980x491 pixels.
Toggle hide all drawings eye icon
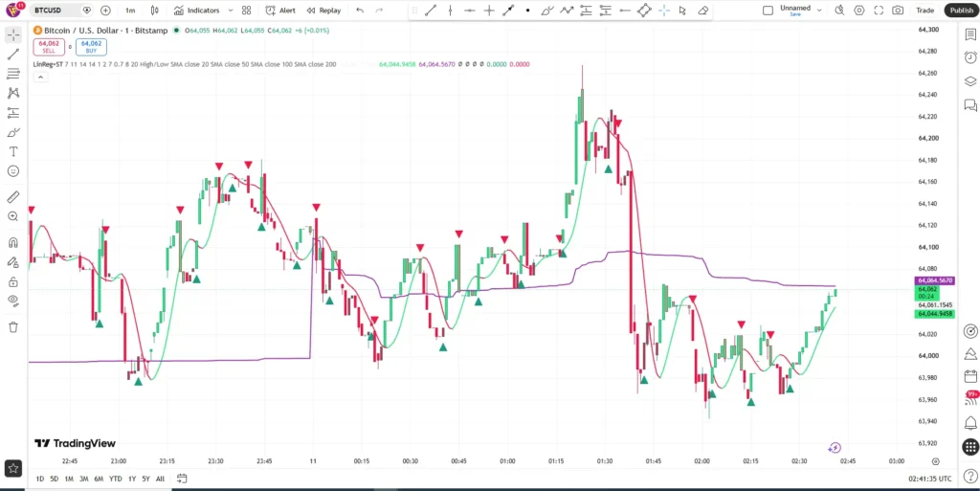(13, 301)
